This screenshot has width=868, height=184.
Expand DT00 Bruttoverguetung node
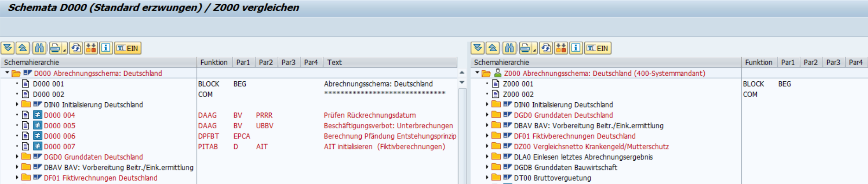tap(487, 177)
